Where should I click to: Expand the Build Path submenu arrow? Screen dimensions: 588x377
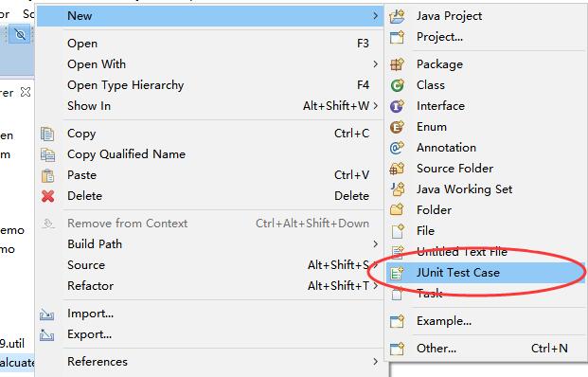pyautogui.click(x=375, y=244)
